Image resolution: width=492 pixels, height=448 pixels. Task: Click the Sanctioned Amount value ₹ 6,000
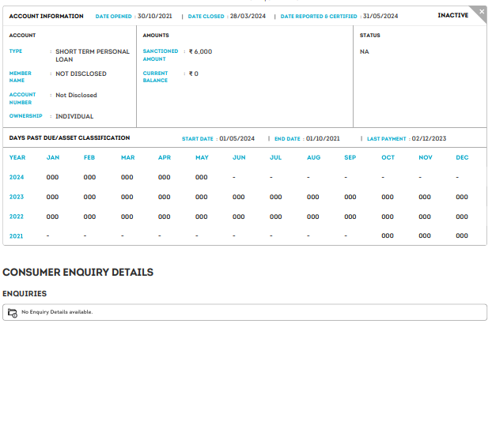pyautogui.click(x=200, y=51)
